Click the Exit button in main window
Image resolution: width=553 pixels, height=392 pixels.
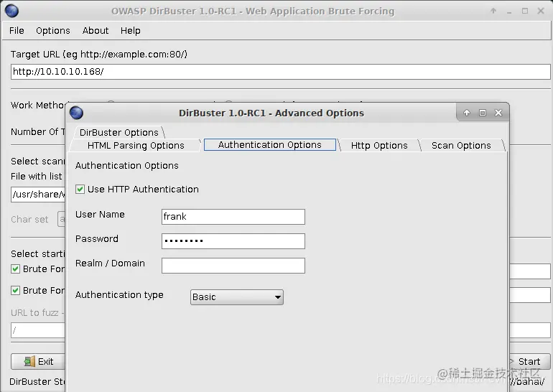pyautogui.click(x=38, y=361)
